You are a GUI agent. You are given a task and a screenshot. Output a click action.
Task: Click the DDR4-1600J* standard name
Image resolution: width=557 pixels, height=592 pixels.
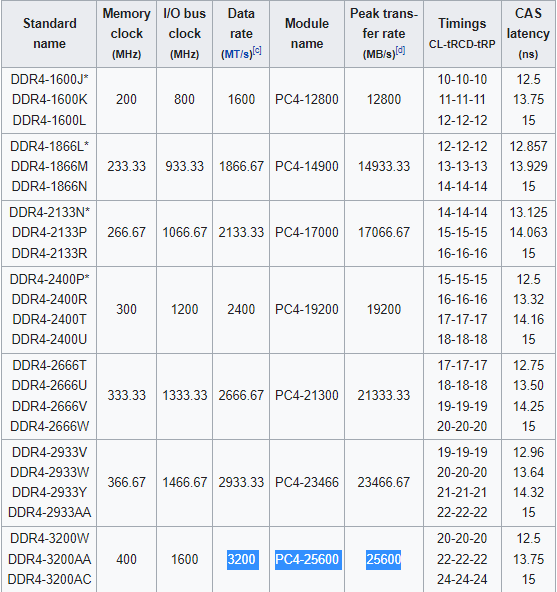click(49, 80)
